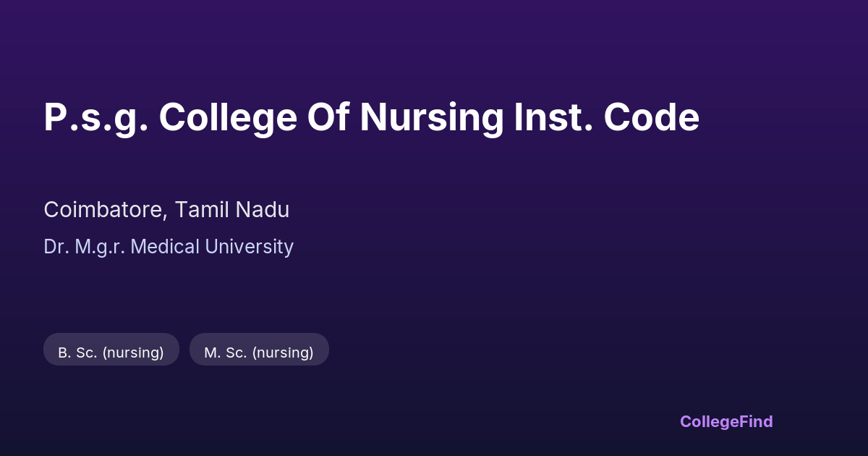Click "M. Sc." inside the second pill

pos(224,352)
